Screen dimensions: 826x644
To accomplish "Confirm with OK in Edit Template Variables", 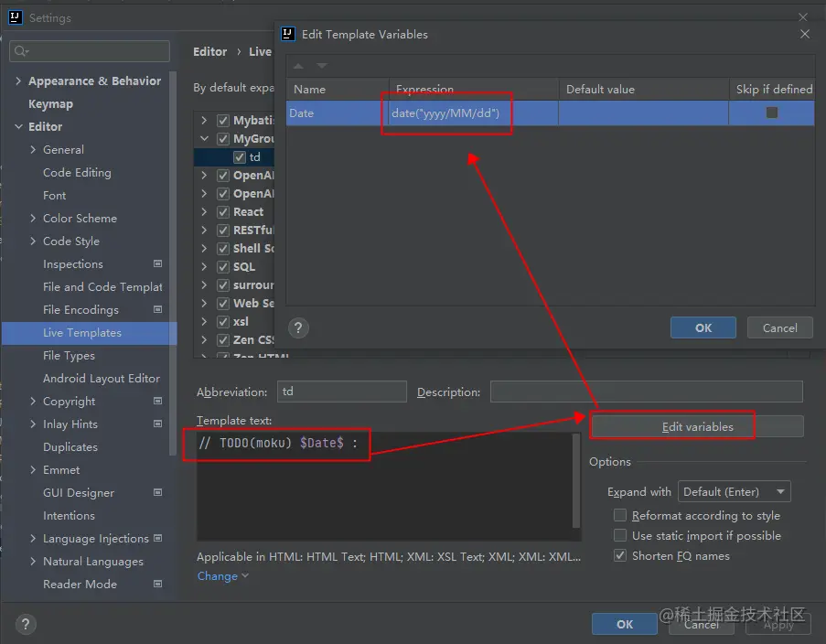I will click(x=703, y=327).
